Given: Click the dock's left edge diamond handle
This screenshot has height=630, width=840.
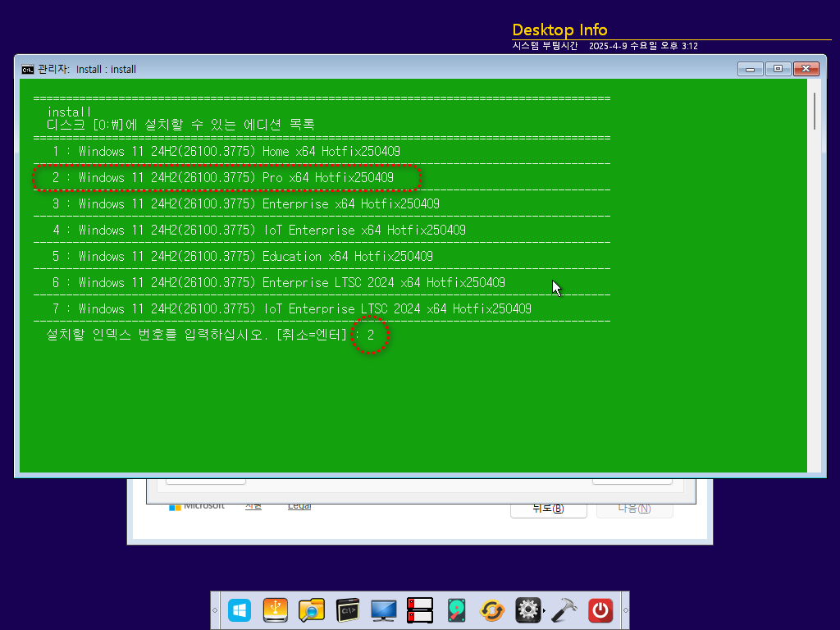Looking at the screenshot, I should click(215, 610).
